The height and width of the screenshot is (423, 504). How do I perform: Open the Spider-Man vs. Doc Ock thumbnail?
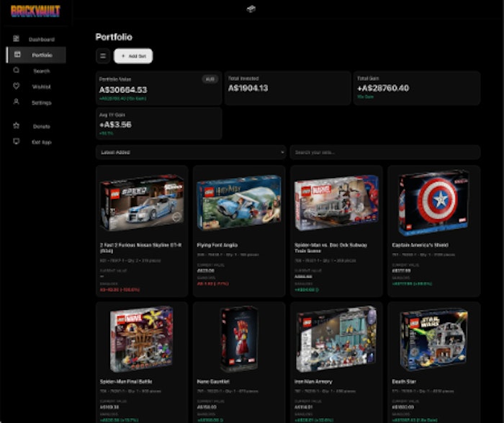336,202
